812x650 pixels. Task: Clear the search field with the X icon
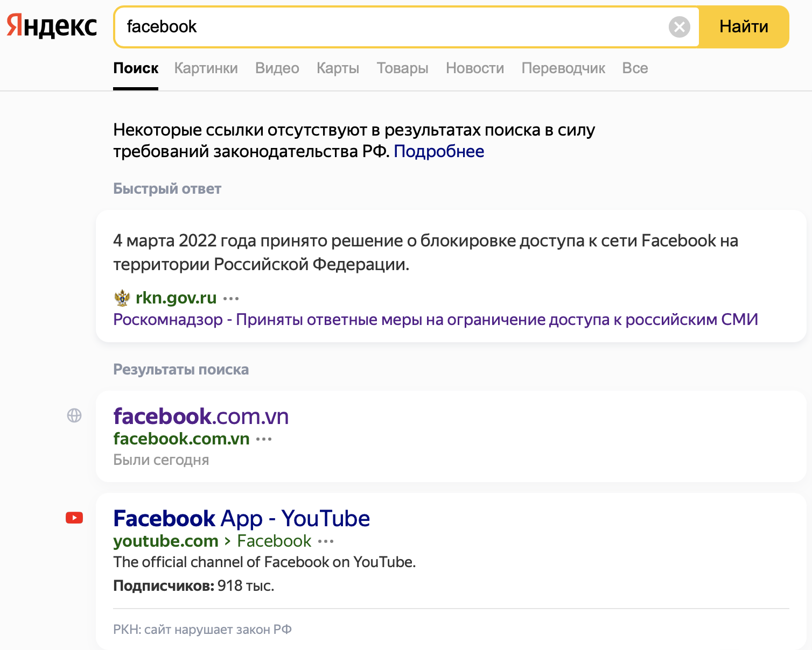pos(680,26)
